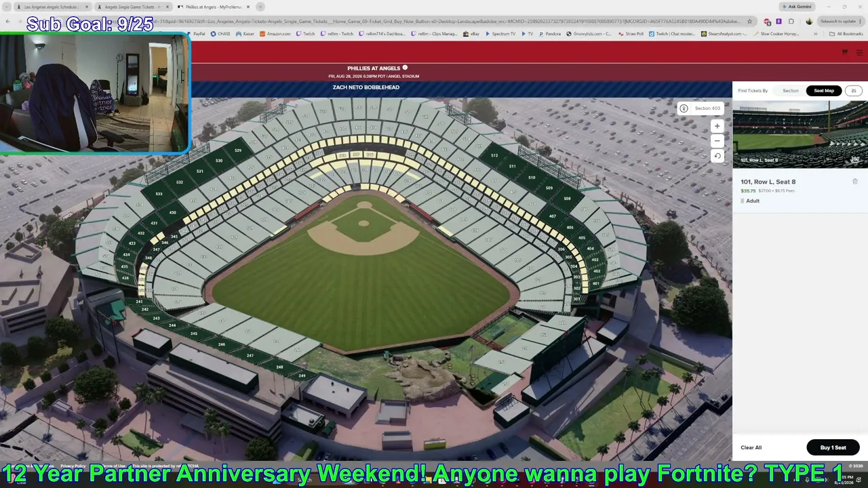868x488 pixels.
Task: Select section 241 on the seat map
Action: point(140,302)
